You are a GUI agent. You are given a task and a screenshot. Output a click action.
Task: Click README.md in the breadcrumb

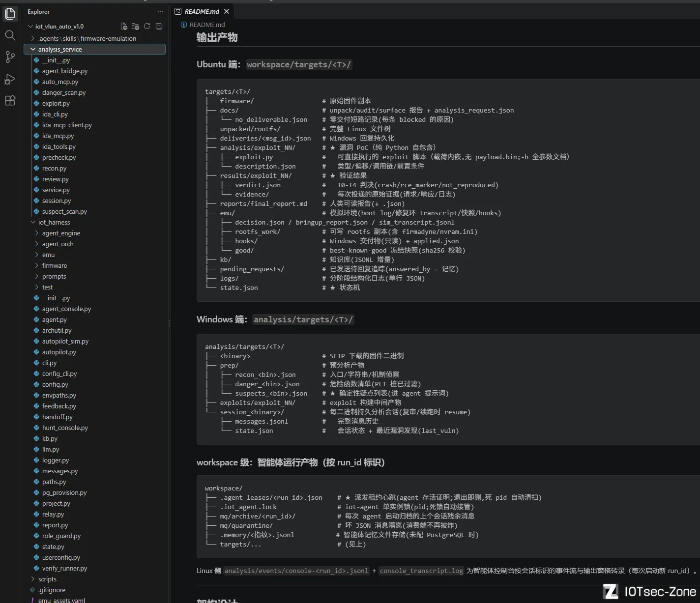click(207, 25)
